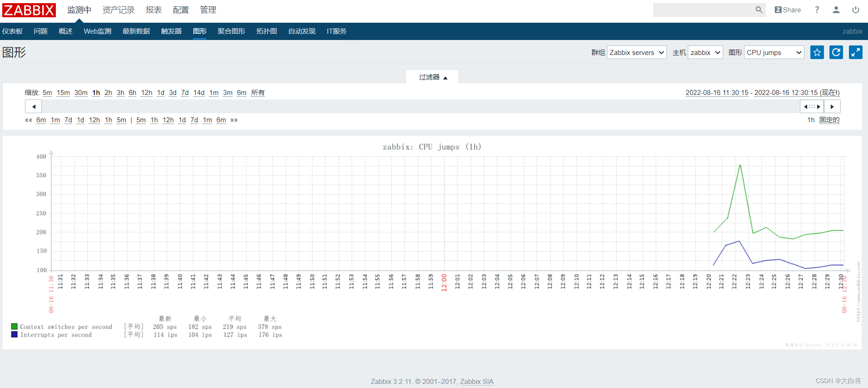868x388 pixels.
Task: Click the 12:00 red time marker
Action: [444, 282]
